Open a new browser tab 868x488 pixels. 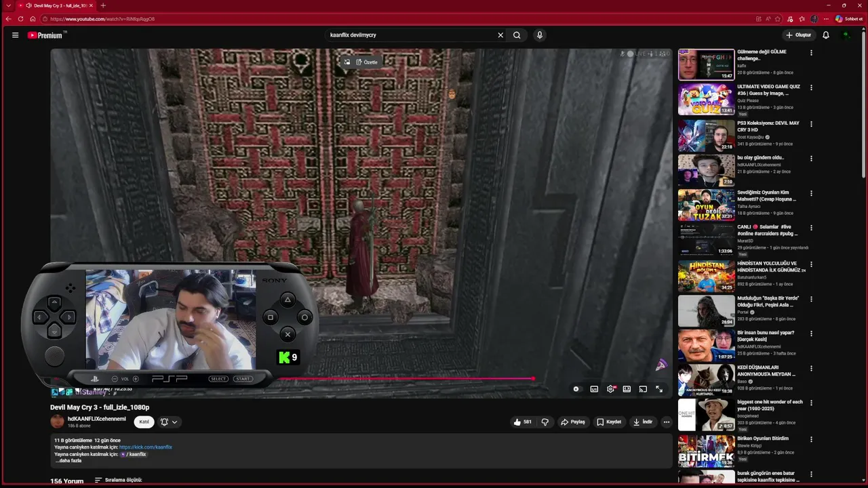pos(103,5)
